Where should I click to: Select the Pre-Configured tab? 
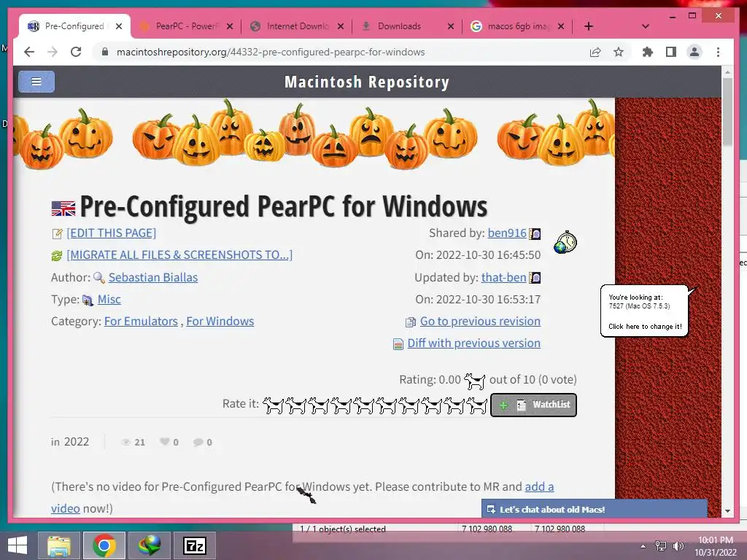click(x=74, y=26)
